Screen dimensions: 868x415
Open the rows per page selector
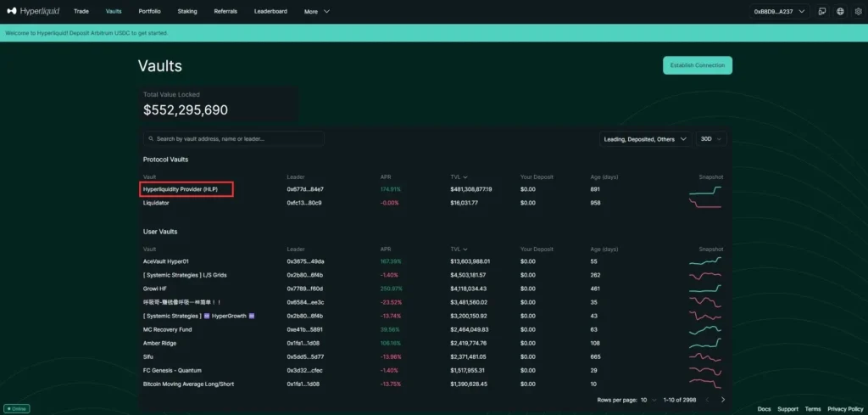648,399
